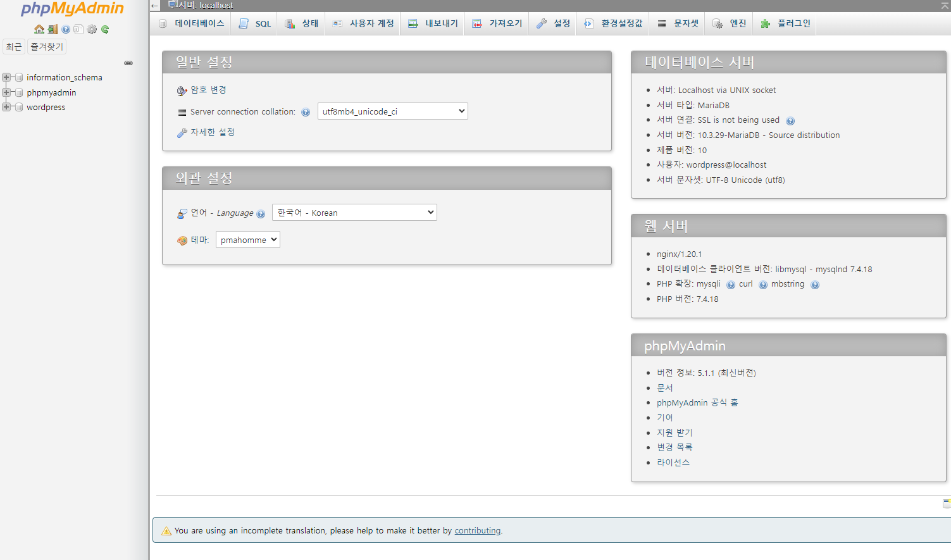Click the language icon beside 언어
Viewport: 951px width, 560px height.
coord(182,213)
